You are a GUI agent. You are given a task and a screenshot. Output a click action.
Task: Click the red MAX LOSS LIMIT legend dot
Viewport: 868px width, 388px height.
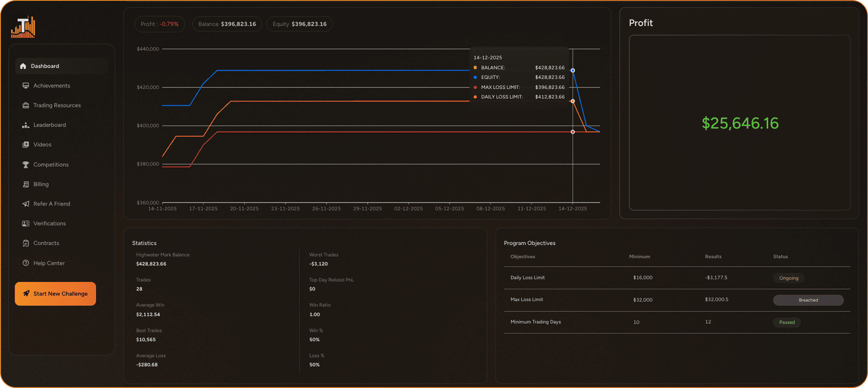click(x=475, y=87)
